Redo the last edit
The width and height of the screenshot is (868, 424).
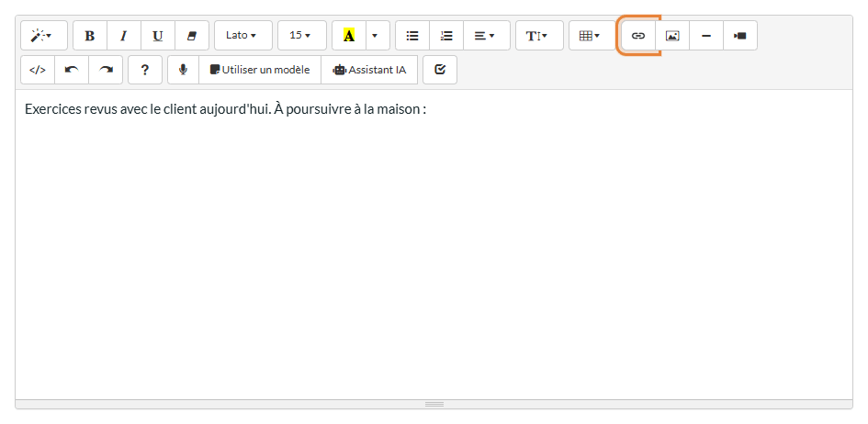(106, 70)
